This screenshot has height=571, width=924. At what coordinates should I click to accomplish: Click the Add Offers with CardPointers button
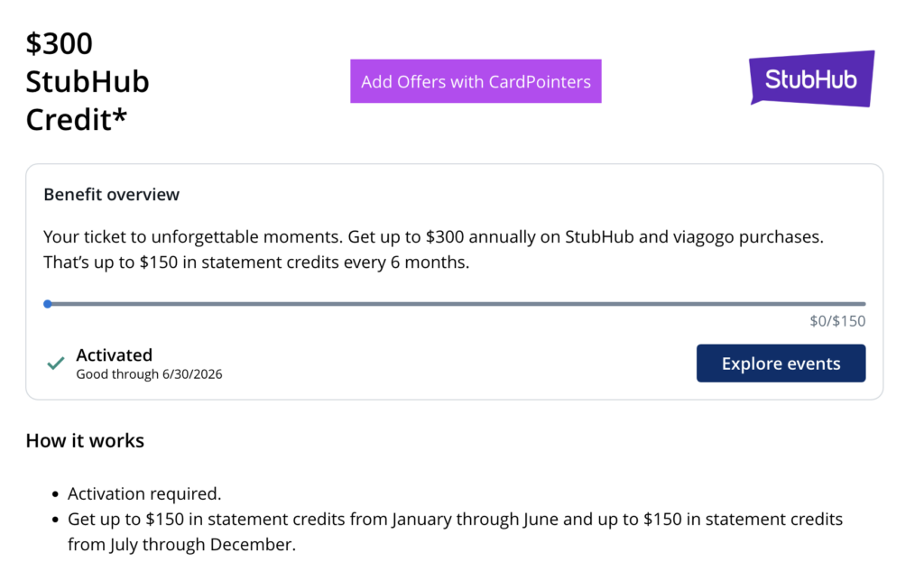[x=476, y=81]
